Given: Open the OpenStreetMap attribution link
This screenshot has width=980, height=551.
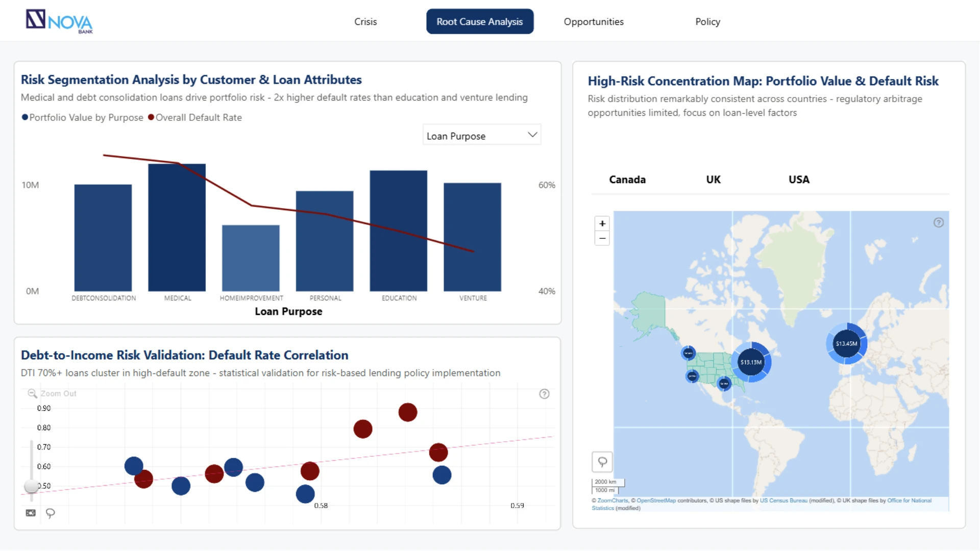Looking at the screenshot, I should [656, 500].
